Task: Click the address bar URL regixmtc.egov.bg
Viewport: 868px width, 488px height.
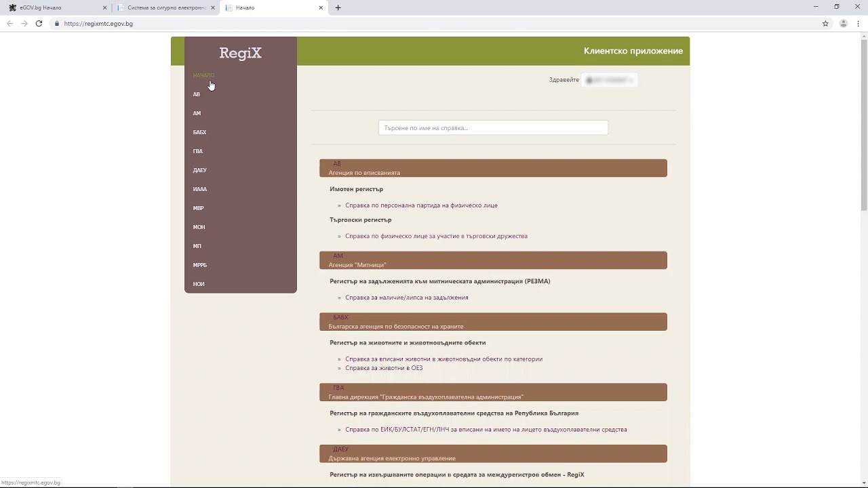Action: pyautogui.click(x=98, y=23)
